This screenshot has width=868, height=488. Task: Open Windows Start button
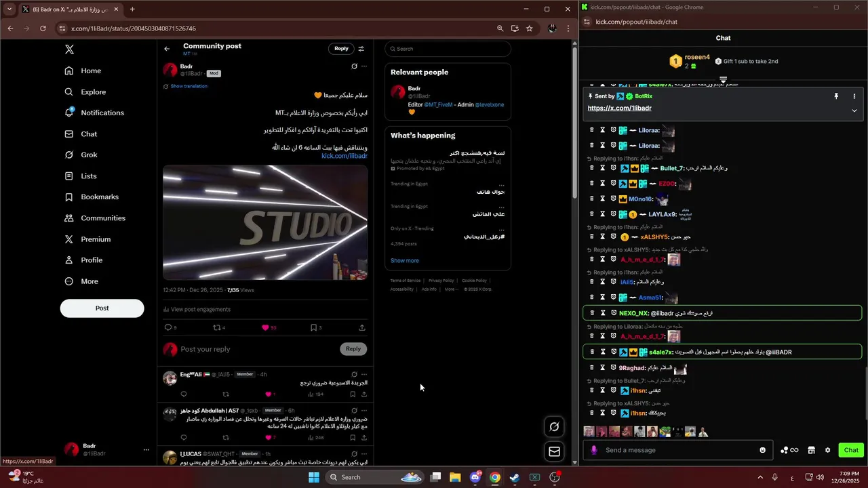(314, 477)
